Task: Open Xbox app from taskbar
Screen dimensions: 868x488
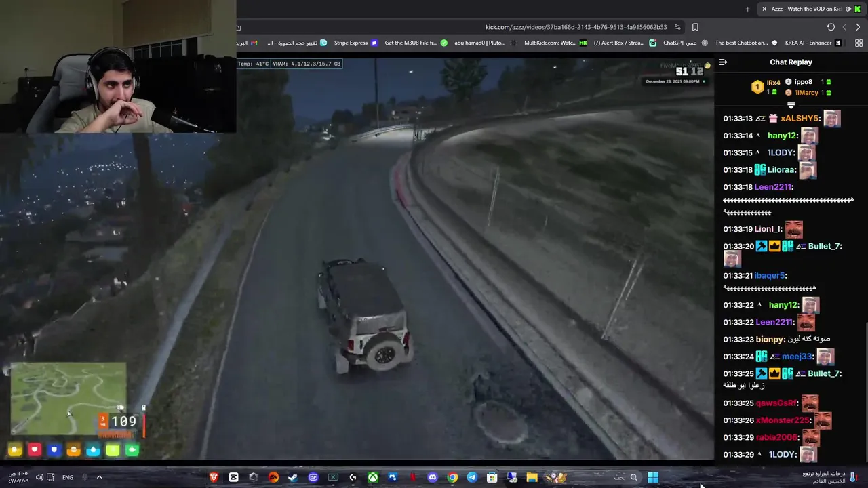Action: click(373, 477)
